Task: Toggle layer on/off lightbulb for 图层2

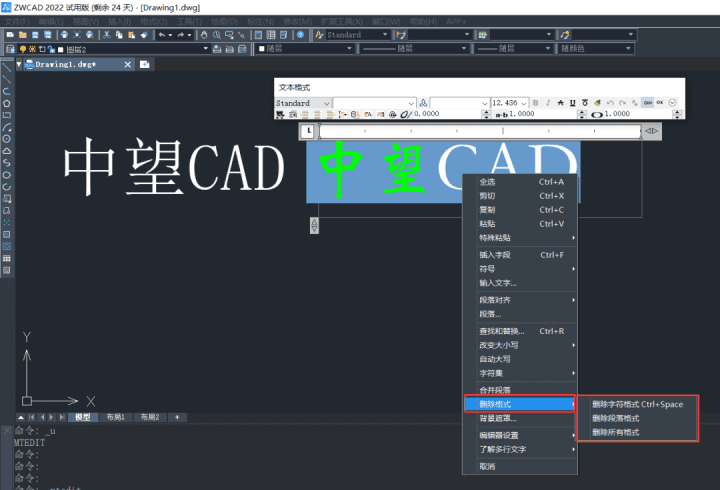Action: coord(22,49)
